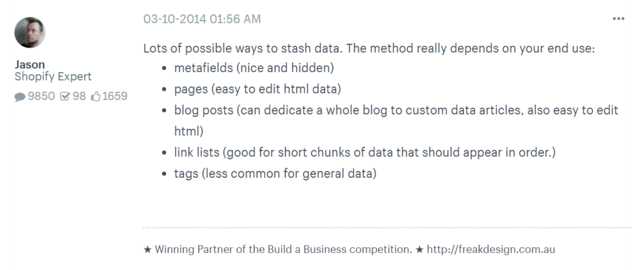The image size is (644, 270).
Task: Open the 03-10-2014 01:56 AM timestamp permalink
Action: [x=202, y=19]
